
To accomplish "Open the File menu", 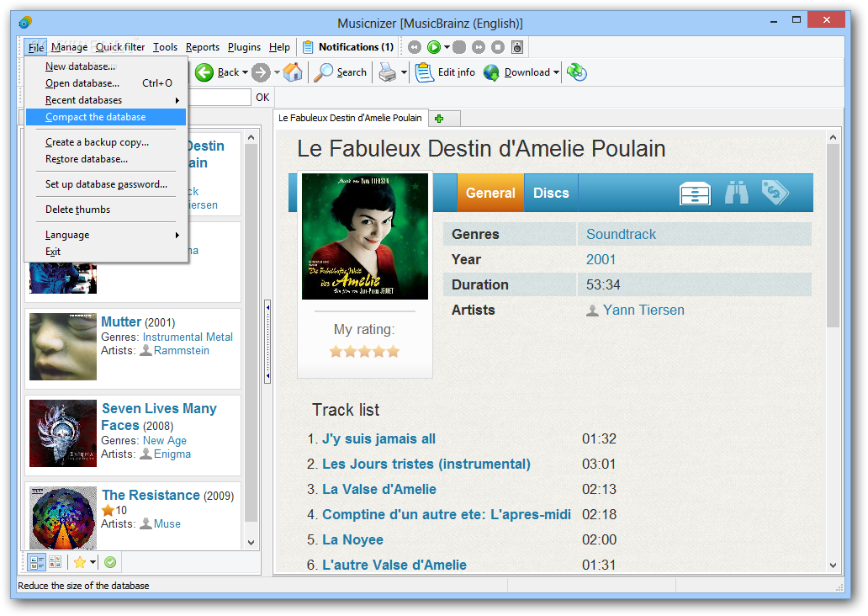I will (x=35, y=48).
